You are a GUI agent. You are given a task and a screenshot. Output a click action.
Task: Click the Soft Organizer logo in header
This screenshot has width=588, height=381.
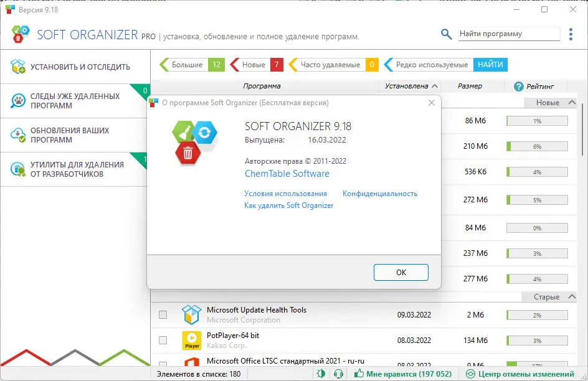[x=21, y=34]
